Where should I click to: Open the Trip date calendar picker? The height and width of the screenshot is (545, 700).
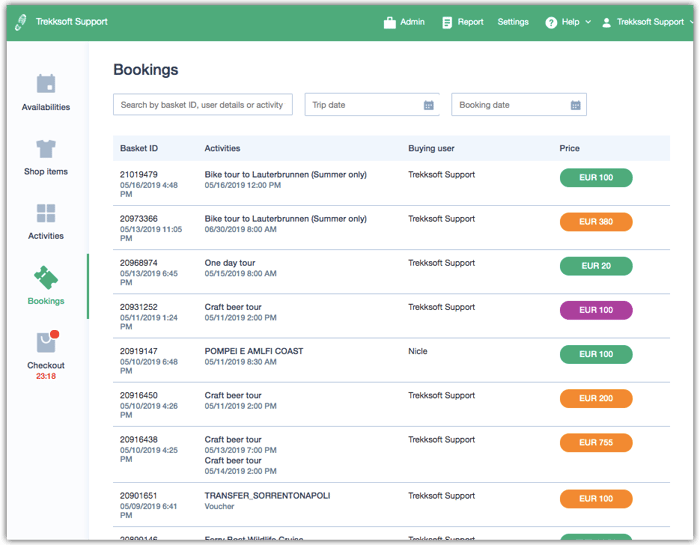[429, 105]
